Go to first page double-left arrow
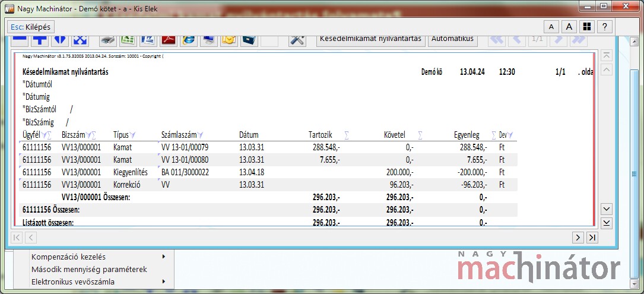Screen dimensions: 644x294 coord(497,40)
